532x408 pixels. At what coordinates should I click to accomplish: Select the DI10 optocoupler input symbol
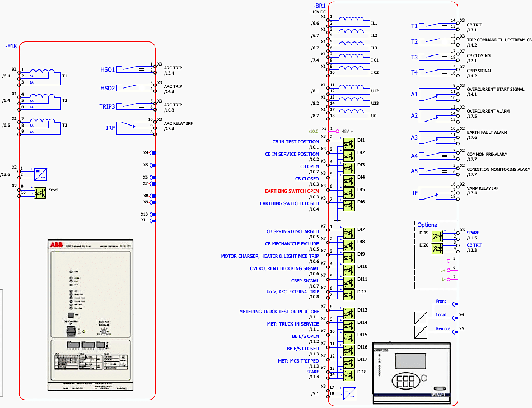(x=349, y=270)
